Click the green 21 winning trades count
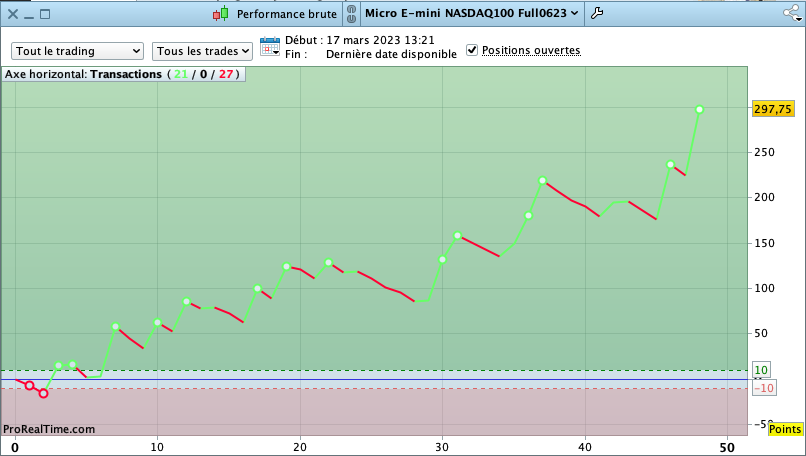The height and width of the screenshot is (456, 806). (180, 74)
